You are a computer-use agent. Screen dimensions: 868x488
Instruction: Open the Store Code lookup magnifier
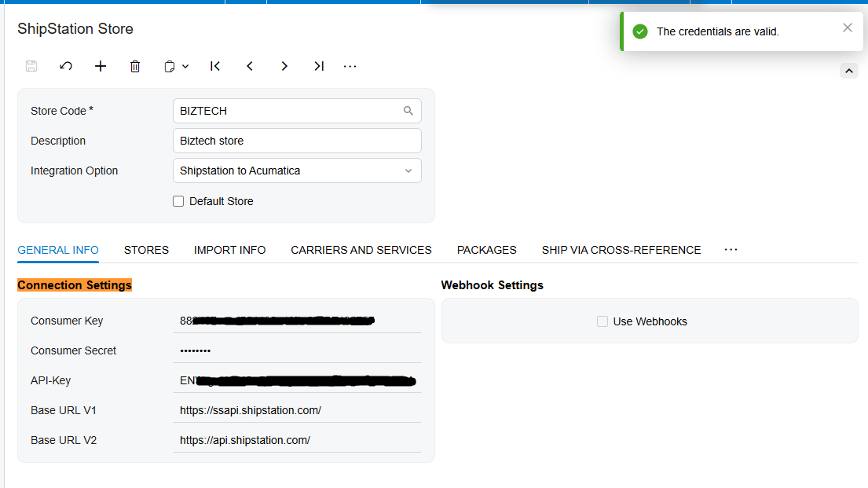[x=408, y=111]
